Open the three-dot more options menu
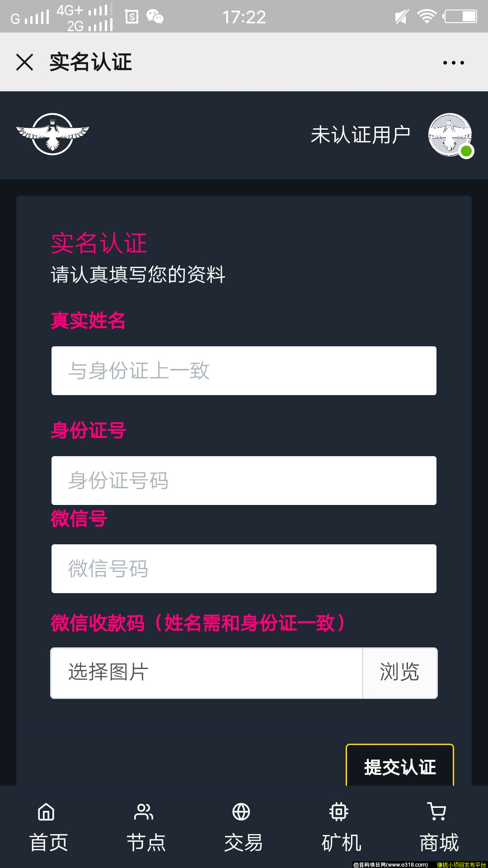This screenshot has height=868, width=488. (x=453, y=62)
